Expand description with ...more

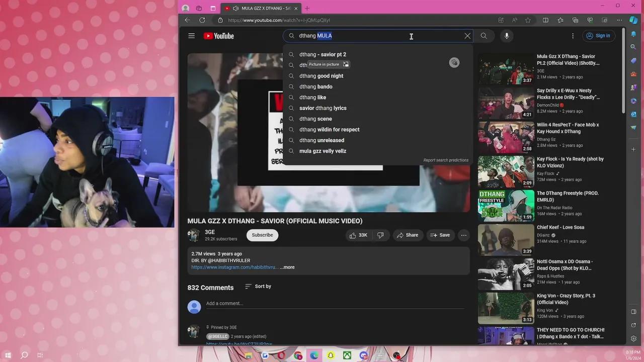click(x=287, y=267)
